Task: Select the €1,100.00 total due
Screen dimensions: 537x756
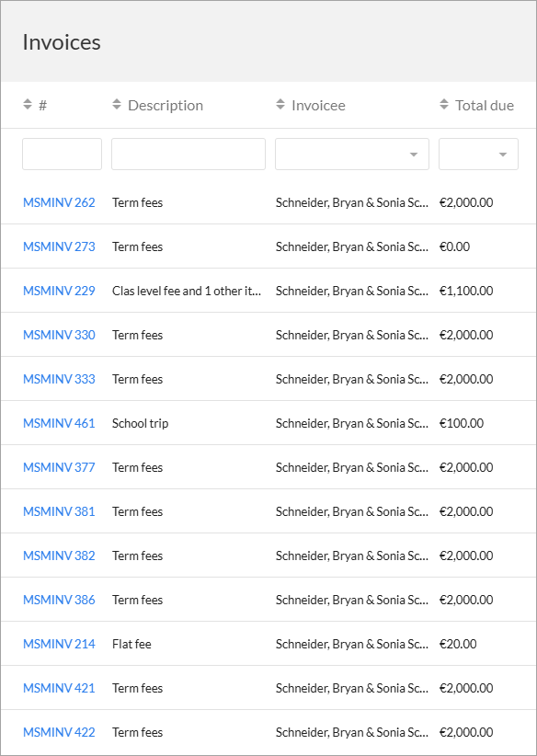Action: pyautogui.click(x=466, y=291)
